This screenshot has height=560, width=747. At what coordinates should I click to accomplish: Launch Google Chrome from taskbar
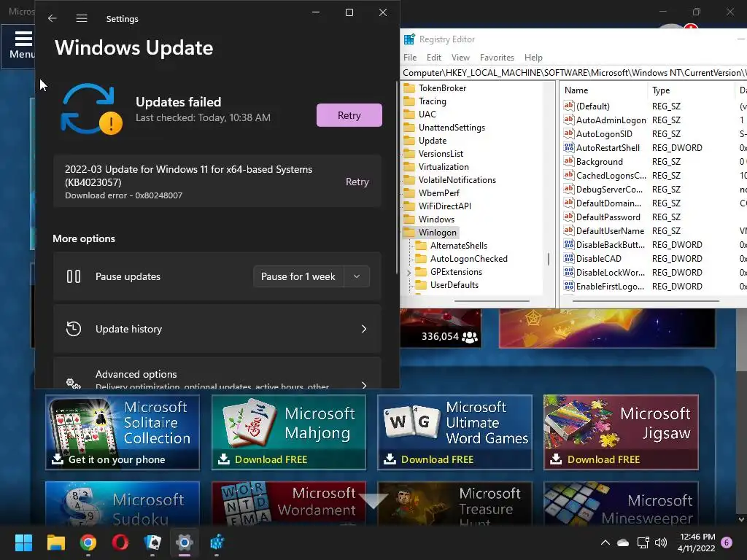point(88,542)
